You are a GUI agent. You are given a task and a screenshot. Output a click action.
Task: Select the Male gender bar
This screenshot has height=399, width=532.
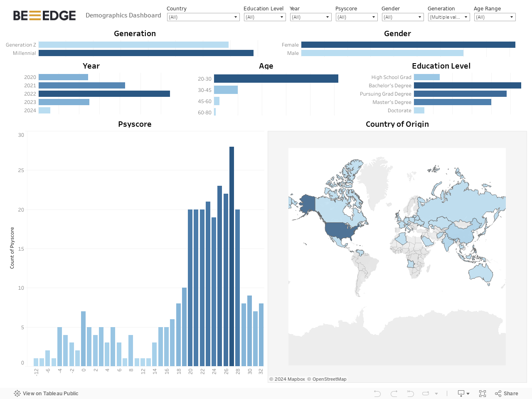pos(382,53)
